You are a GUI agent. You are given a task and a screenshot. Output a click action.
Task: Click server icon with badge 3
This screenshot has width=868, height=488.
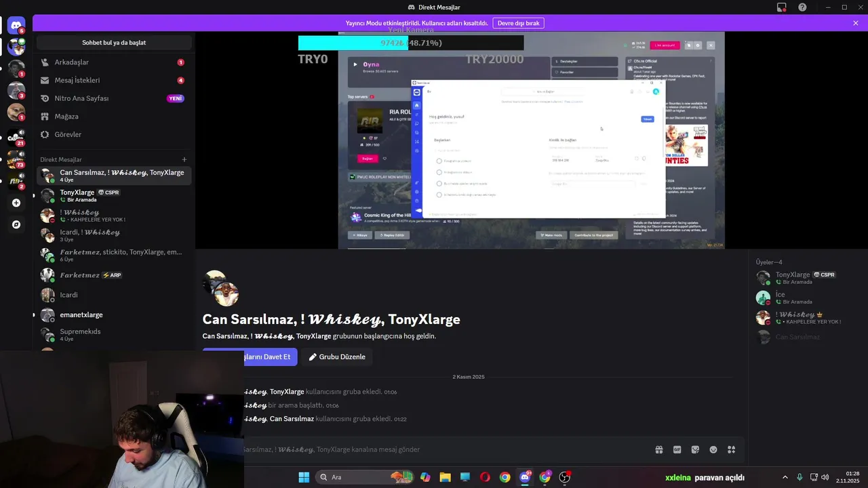tap(16, 90)
